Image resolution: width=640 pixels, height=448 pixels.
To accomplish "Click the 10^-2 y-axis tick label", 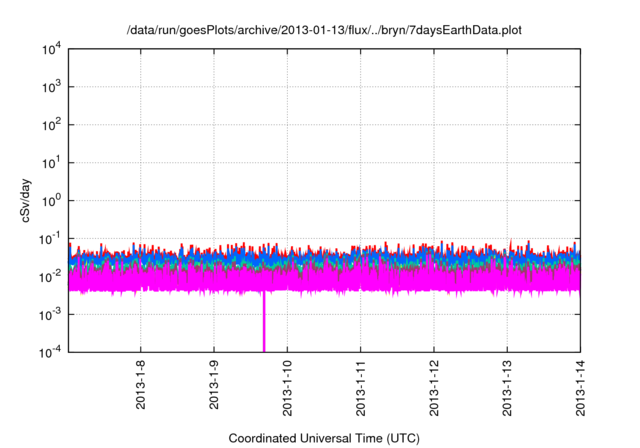I will pos(50,277).
